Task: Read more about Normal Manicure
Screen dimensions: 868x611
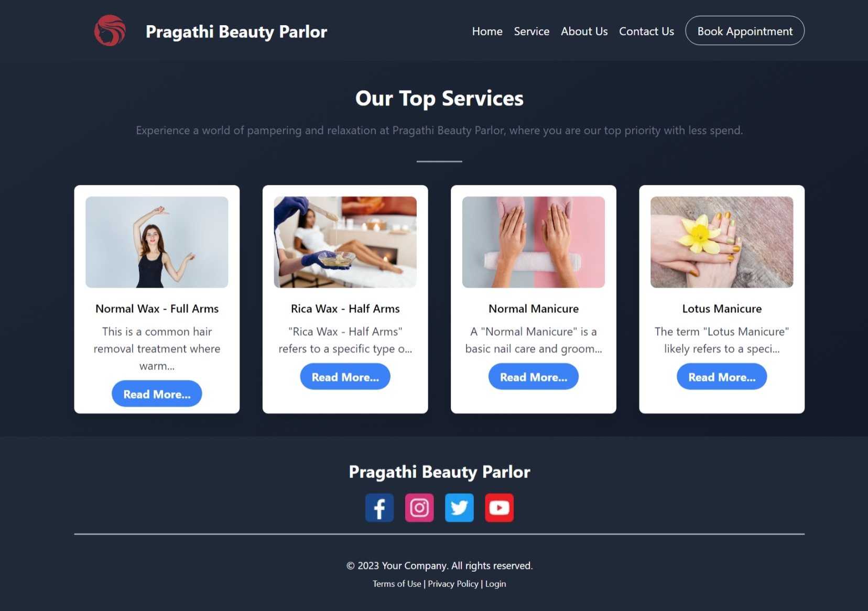Action: pos(534,377)
